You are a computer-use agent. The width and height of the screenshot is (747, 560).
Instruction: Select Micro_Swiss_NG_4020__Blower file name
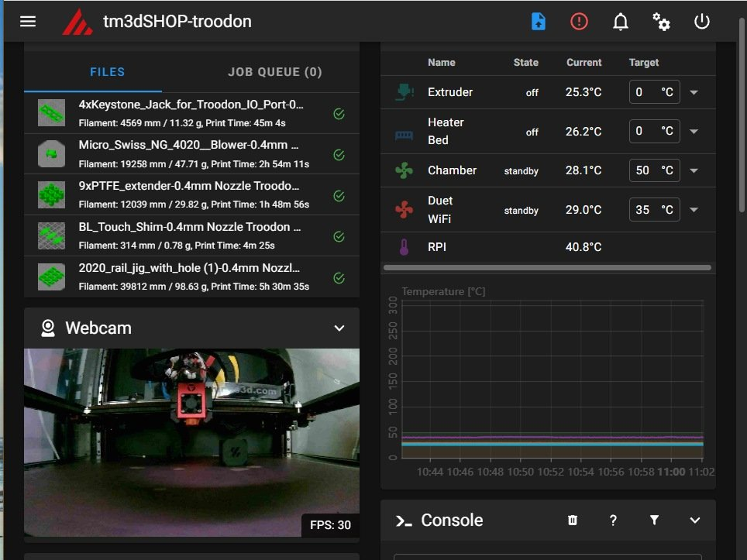(x=188, y=145)
